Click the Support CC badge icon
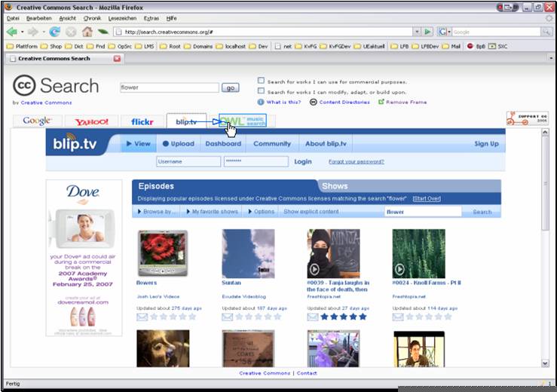This screenshot has width=557, height=392. pos(527,118)
